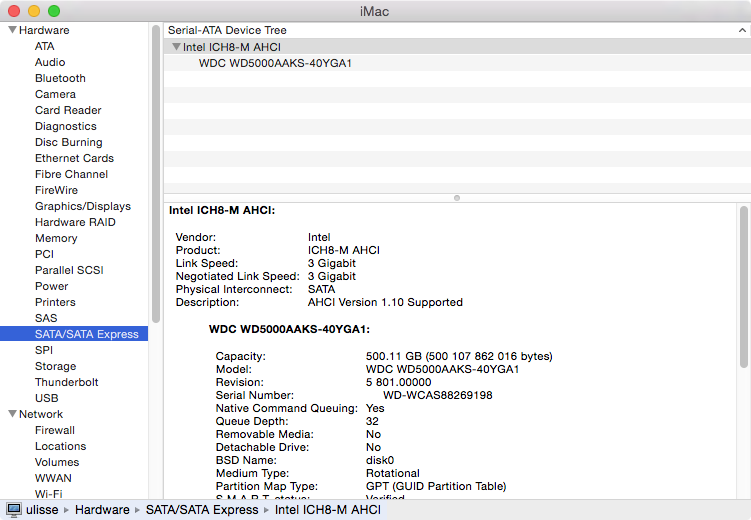Select FireWire in the sidebar

click(x=56, y=190)
